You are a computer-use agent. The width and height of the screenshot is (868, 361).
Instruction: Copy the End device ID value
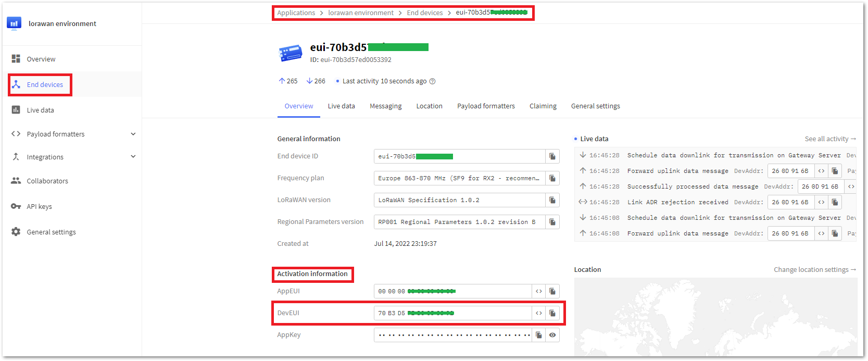pos(552,156)
